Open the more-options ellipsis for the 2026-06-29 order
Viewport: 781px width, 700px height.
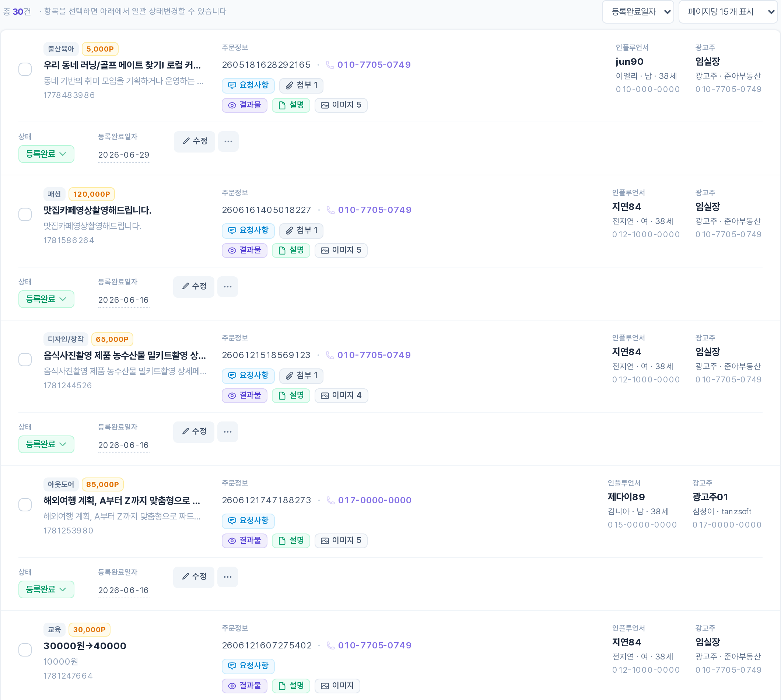[x=228, y=141]
